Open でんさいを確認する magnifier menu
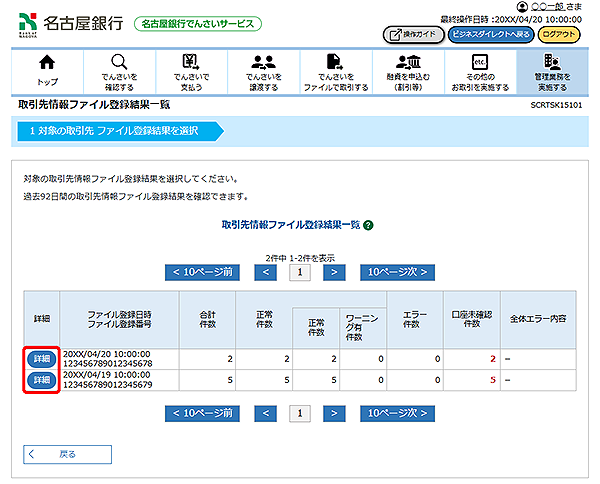 coord(119,72)
